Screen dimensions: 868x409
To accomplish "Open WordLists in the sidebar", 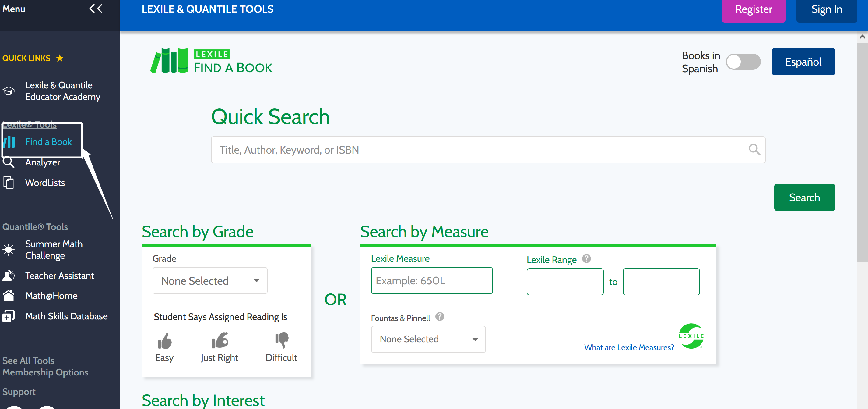I will point(45,183).
